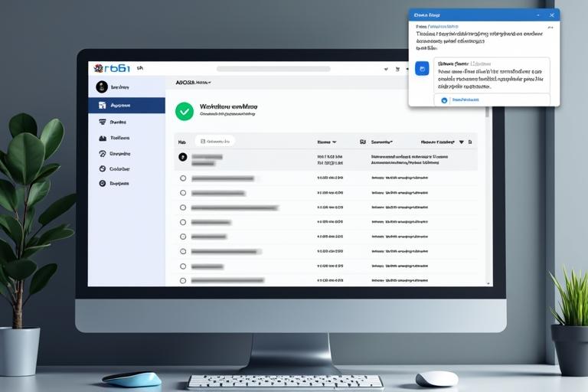Viewport: 588px width, 392px height.
Task: Click the blue link at the popup's bottom
Action: click(x=465, y=100)
